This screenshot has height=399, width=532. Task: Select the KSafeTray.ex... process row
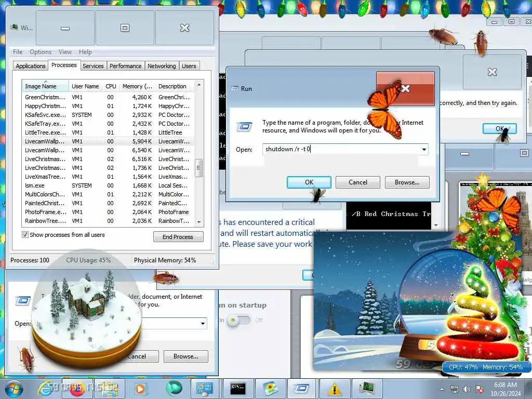108,124
